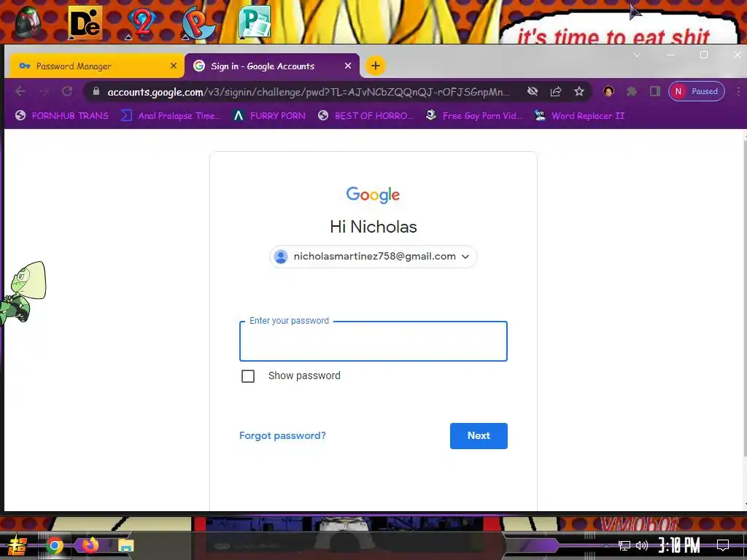The width and height of the screenshot is (747, 560).
Task: Close the Password Manager tab
Action: pyautogui.click(x=174, y=66)
